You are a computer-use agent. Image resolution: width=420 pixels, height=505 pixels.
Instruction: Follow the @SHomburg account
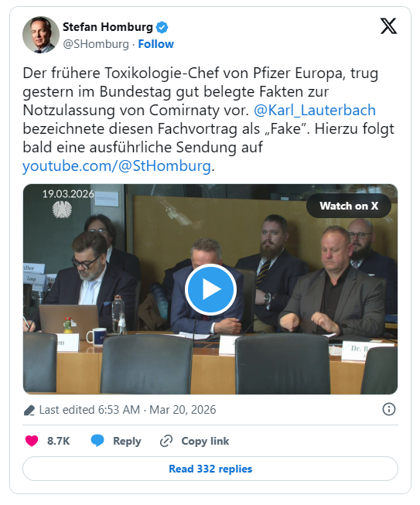click(x=156, y=44)
